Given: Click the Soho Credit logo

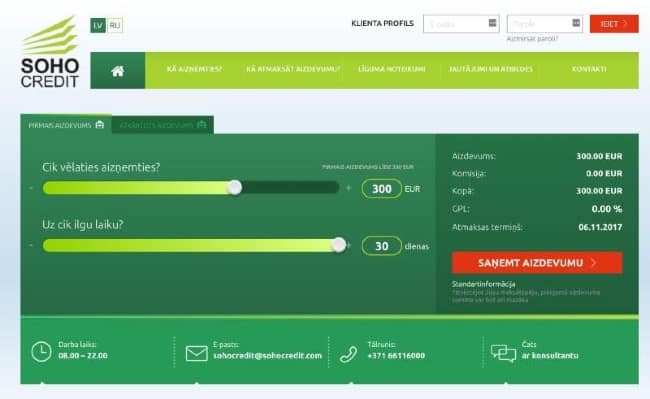Looking at the screenshot, I should click(x=50, y=52).
